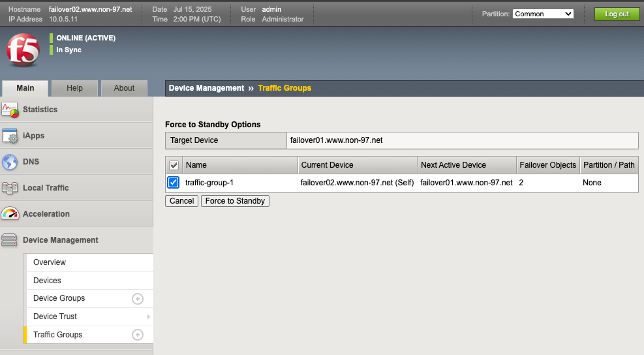
Task: Click the date Jul 15, 2025
Action: (x=192, y=9)
